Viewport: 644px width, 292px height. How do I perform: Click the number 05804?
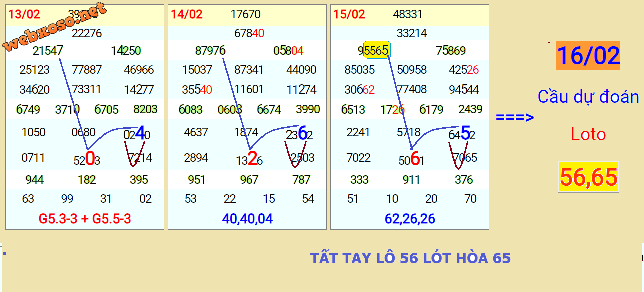pos(288,50)
